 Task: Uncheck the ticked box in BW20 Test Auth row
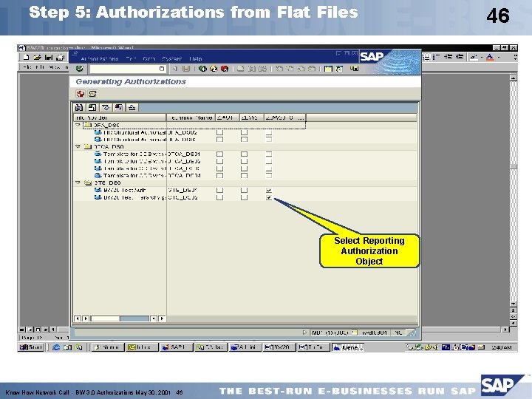(x=269, y=191)
